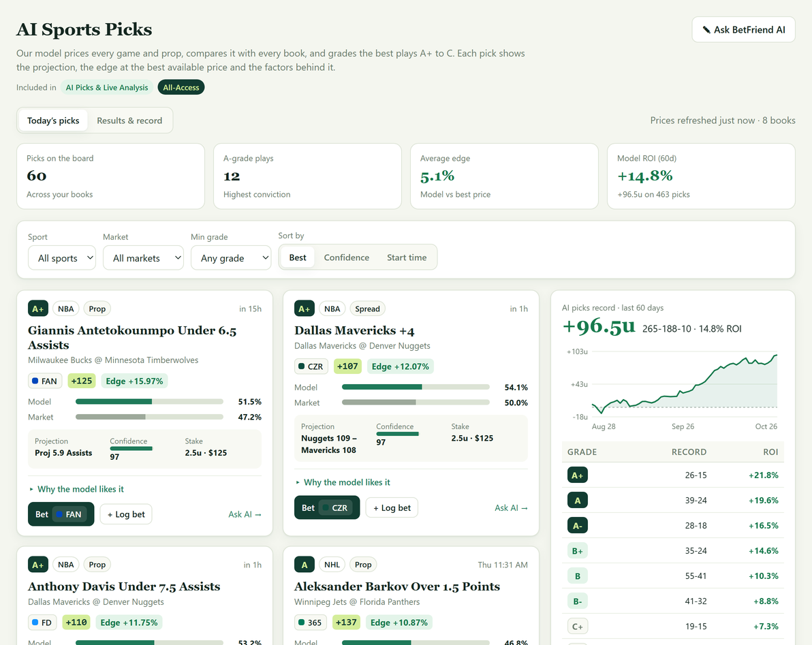Click the Ask BetFriend AI button
The width and height of the screenshot is (812, 645).
(x=743, y=29)
